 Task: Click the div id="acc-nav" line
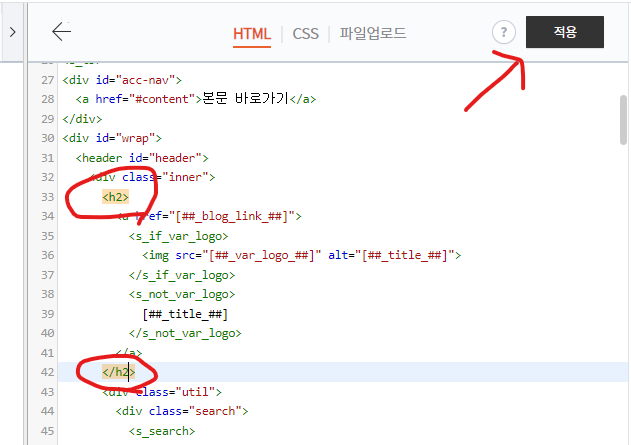(x=121, y=80)
